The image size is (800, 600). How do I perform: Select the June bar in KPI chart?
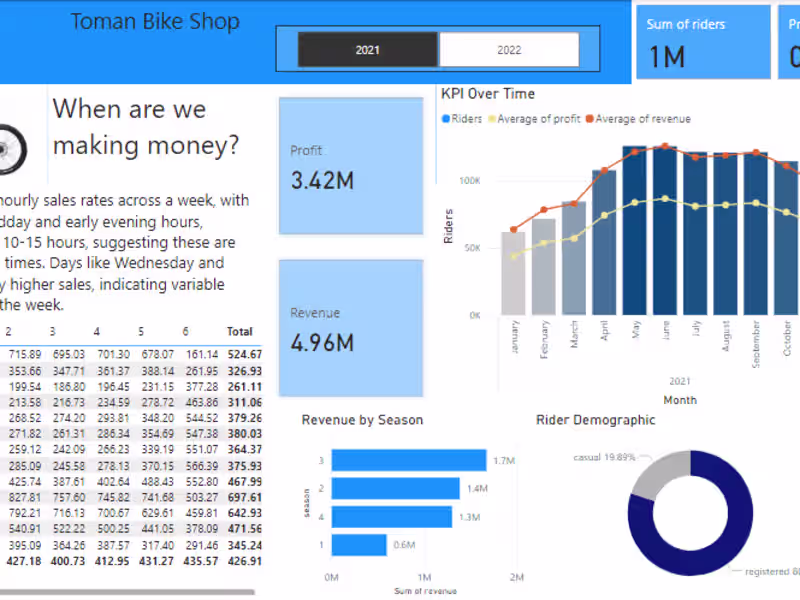(x=665, y=231)
